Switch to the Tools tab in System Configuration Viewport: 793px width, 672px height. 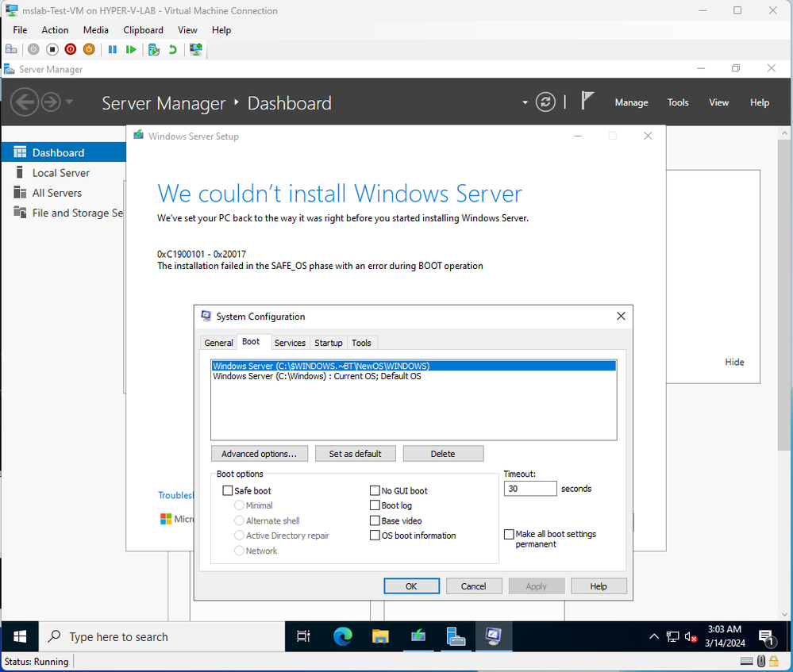coord(361,343)
